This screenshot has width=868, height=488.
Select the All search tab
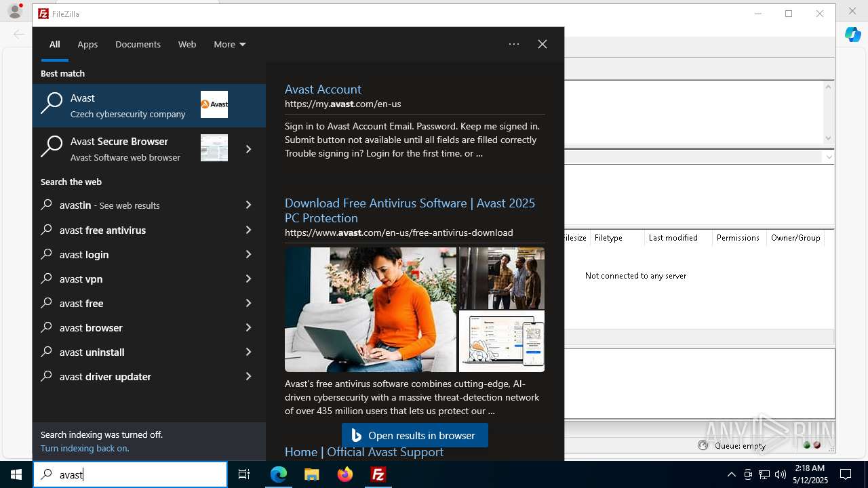[55, 44]
